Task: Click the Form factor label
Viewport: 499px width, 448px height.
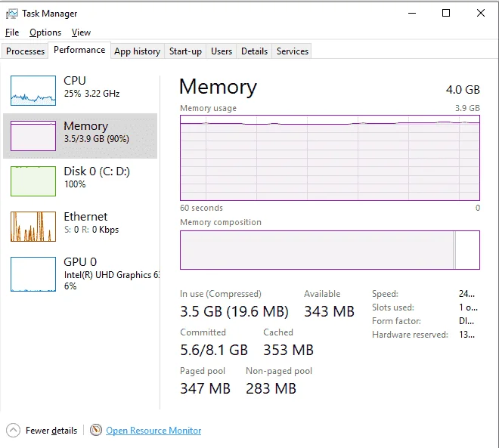Action: [396, 321]
